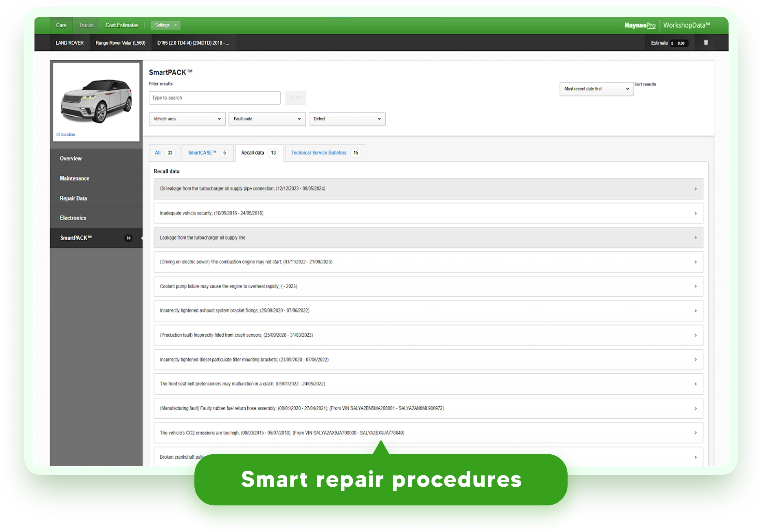The width and height of the screenshot is (762, 532).
Task: Click the Range Rover Velar (L560) breadcrumb
Action: [120, 43]
